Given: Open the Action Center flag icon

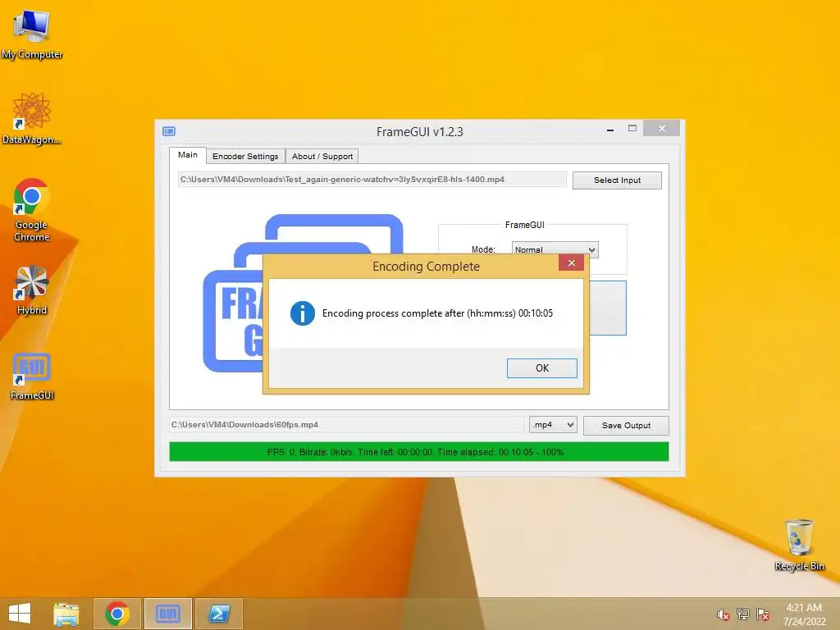Looking at the screenshot, I should (x=763, y=614).
